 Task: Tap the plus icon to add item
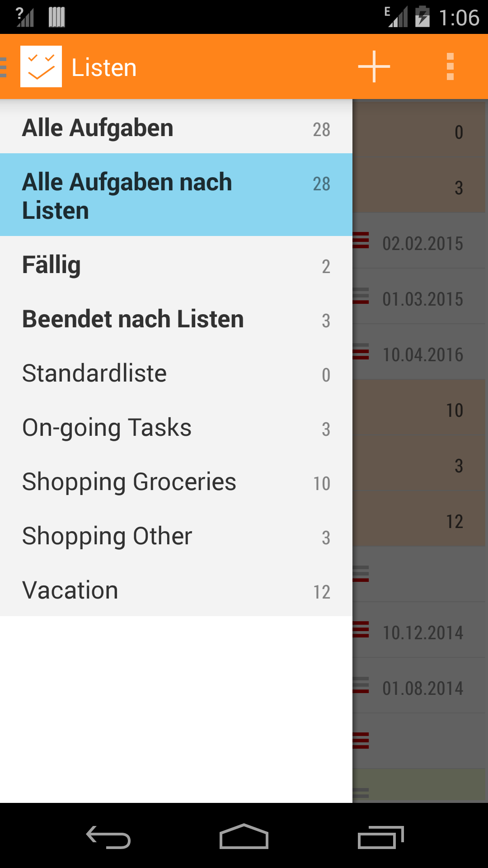pos(374,66)
